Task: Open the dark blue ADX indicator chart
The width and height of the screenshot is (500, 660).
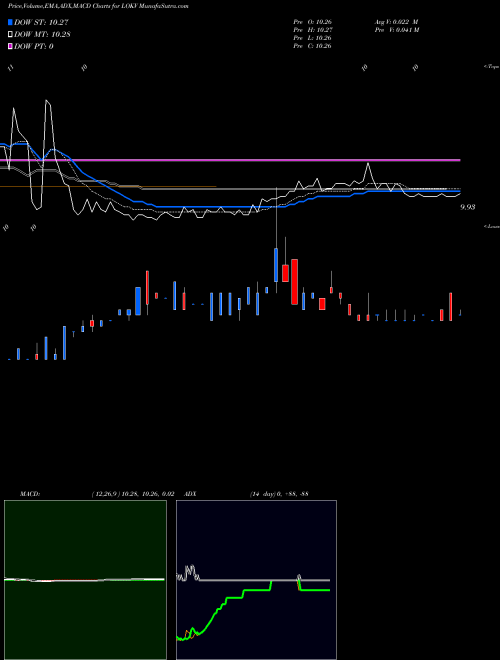Action: 256,580
